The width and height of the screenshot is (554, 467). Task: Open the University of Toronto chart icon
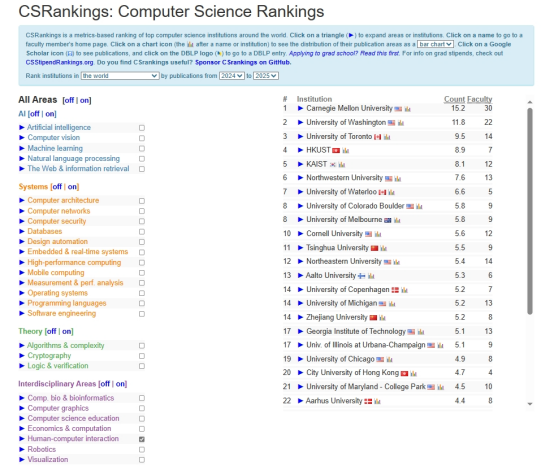(x=387, y=137)
